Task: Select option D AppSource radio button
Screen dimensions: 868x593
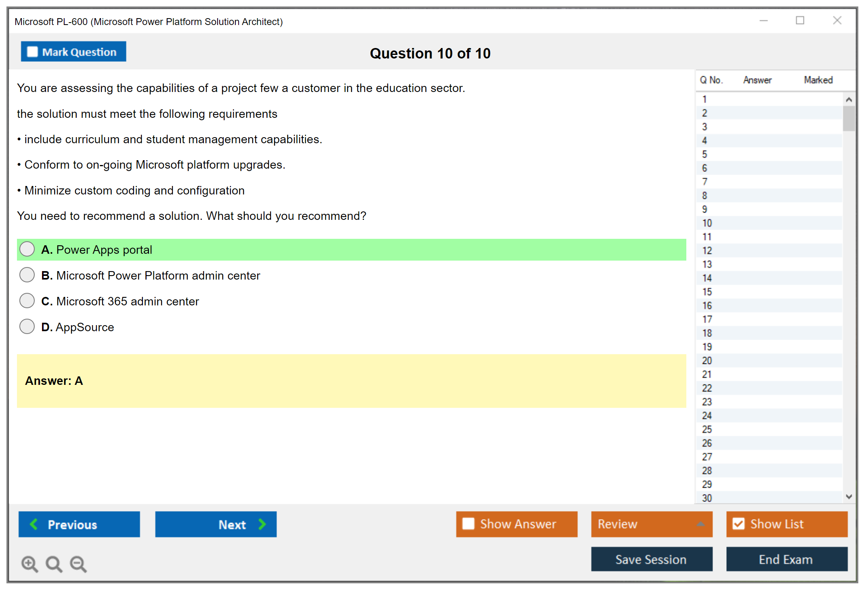Action: pos(27,326)
